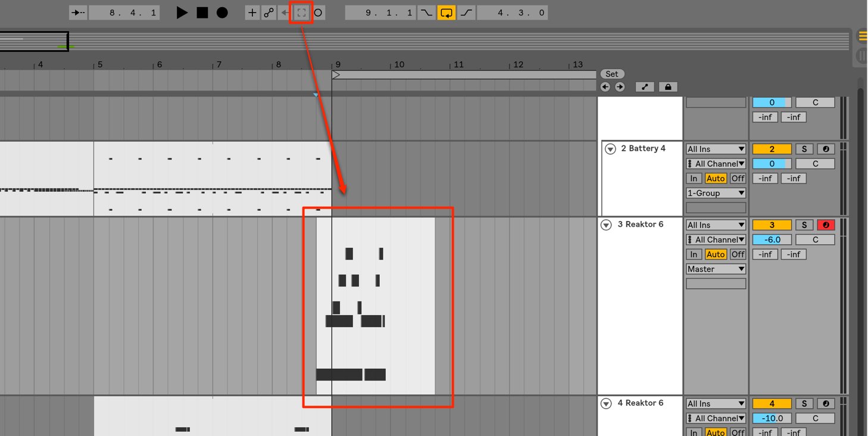Click the Set locator button
The width and height of the screenshot is (868, 436).
612,74
